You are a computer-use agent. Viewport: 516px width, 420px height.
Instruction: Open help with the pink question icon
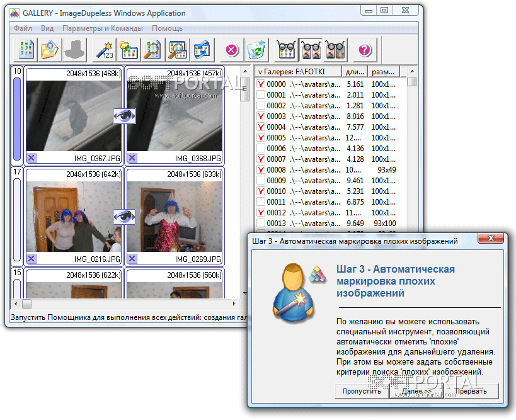point(365,50)
